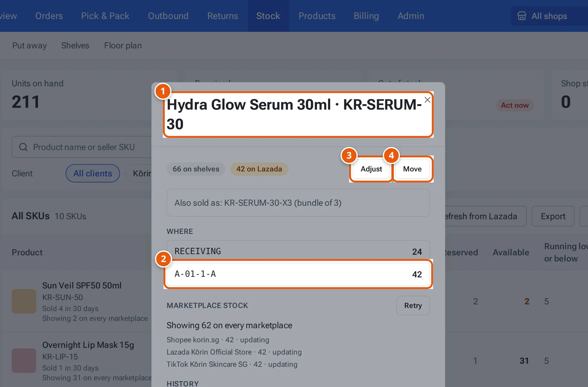Switch to the Shelves tab

click(75, 45)
